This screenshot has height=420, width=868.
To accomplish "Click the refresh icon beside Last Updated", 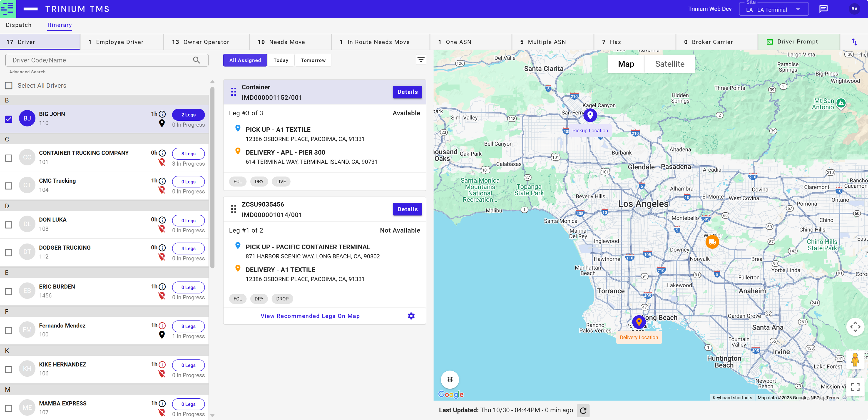I will pyautogui.click(x=583, y=410).
